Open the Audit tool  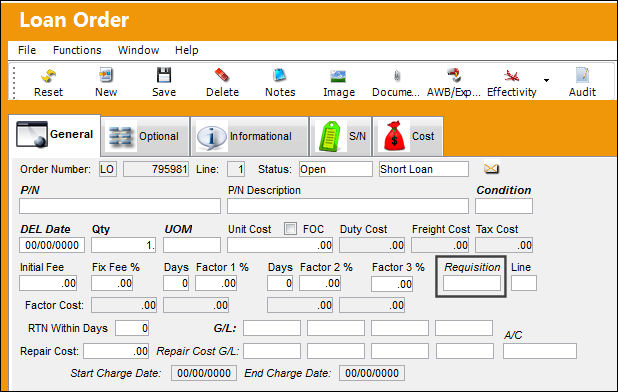pos(582,83)
